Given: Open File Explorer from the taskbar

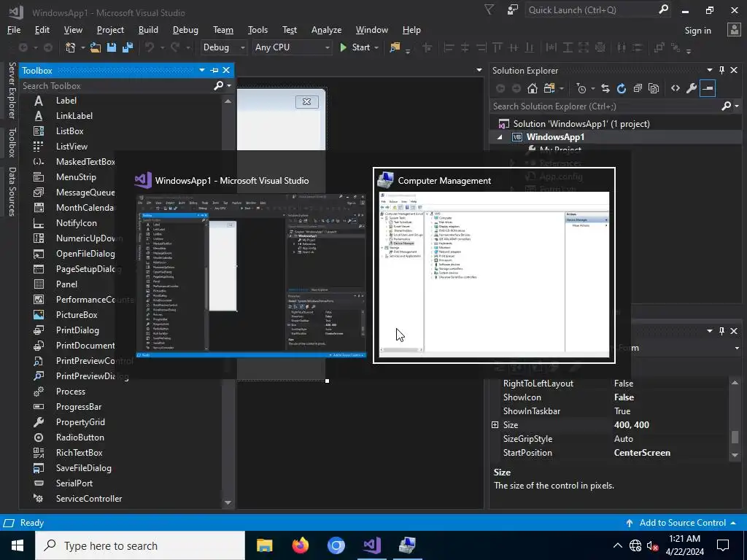Looking at the screenshot, I should [x=264, y=545].
